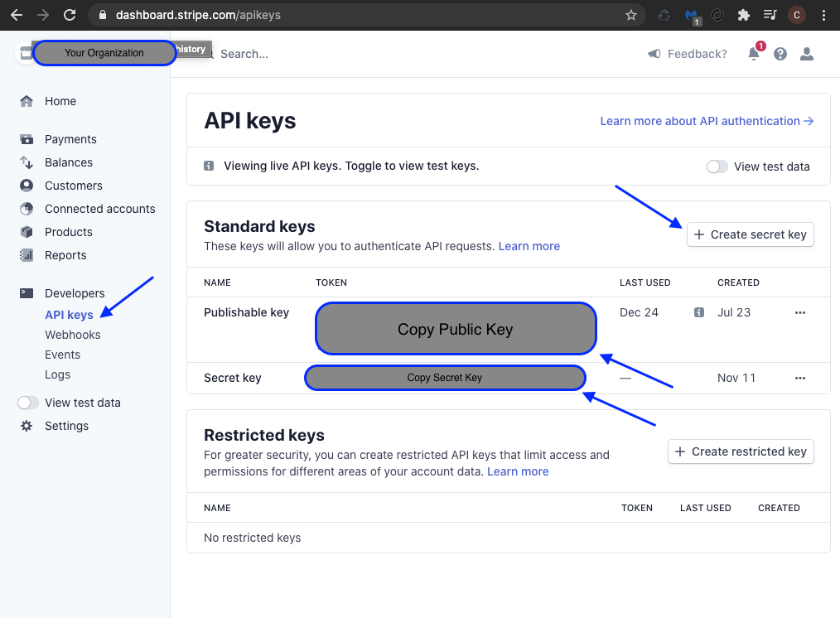Click 'No restricted keys' text
The height and width of the screenshot is (618, 840).
point(253,538)
